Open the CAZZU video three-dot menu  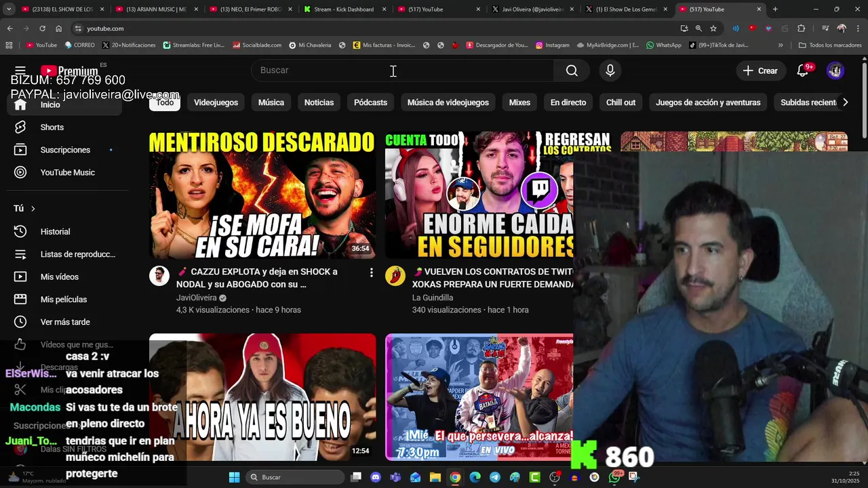371,272
